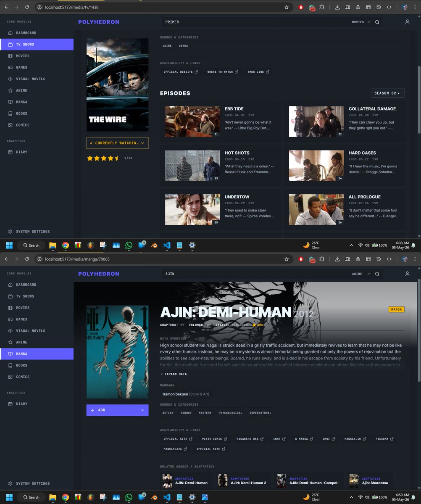
Task: Open the Movies search category dropdown
Action: click(x=361, y=22)
